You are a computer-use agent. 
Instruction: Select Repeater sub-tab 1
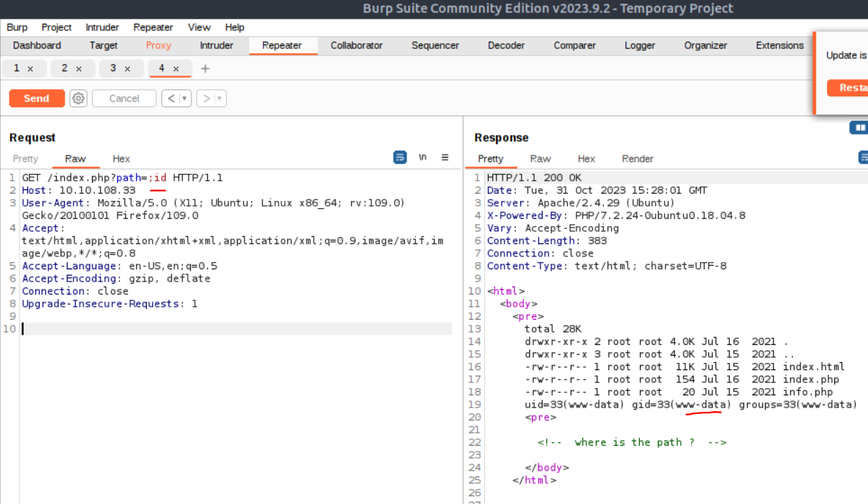pos(17,68)
